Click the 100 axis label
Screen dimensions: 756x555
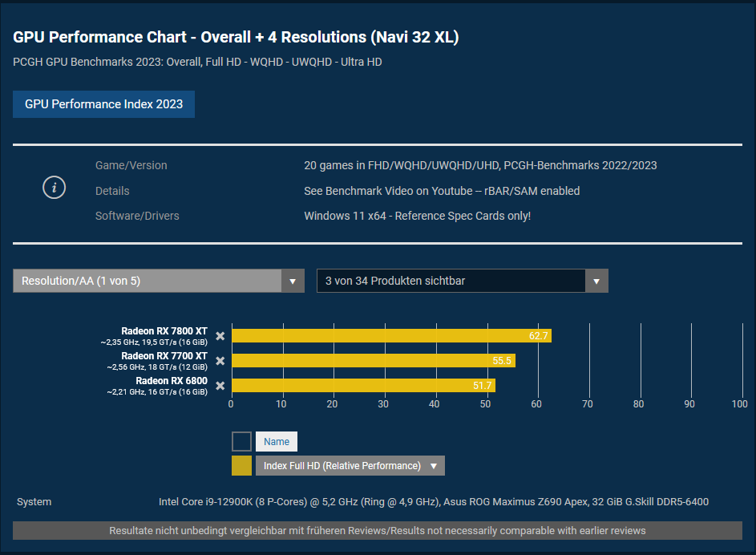coord(740,404)
